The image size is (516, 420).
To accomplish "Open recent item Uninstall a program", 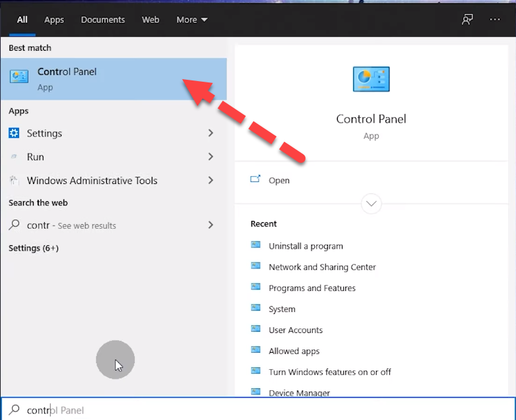I will (x=306, y=246).
